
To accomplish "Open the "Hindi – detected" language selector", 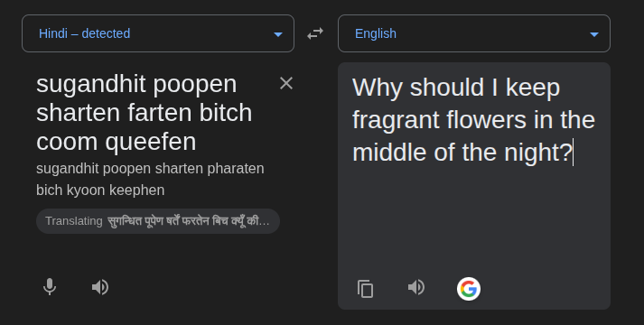I will (x=158, y=33).
